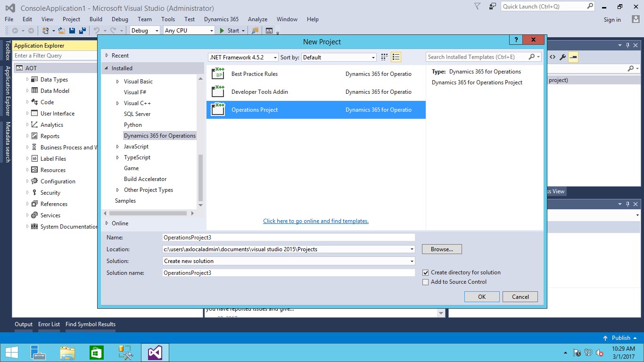Click Sign in

click(612, 20)
